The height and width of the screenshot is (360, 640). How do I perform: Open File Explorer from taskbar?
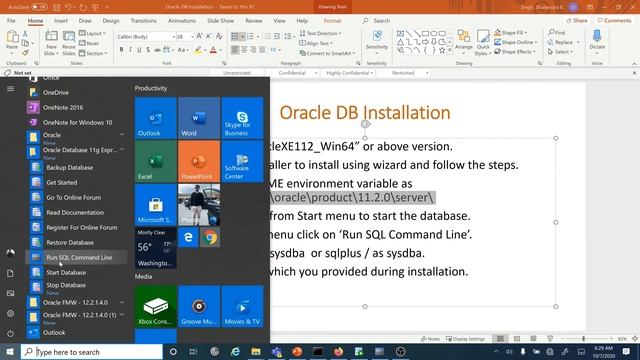pos(256,351)
